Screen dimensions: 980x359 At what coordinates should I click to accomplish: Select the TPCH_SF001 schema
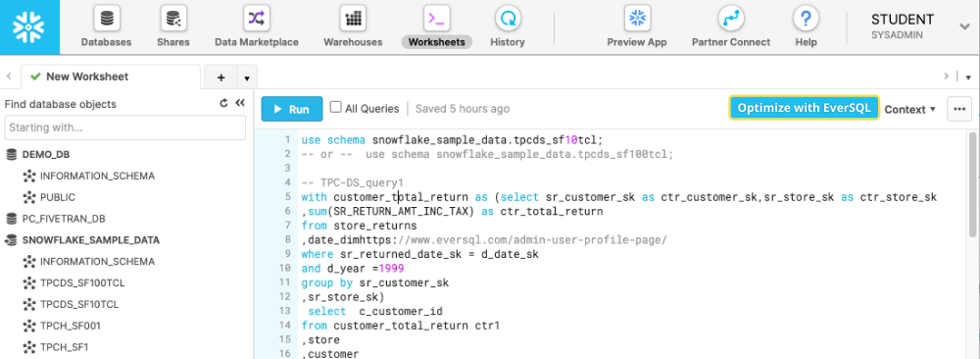[71, 326]
